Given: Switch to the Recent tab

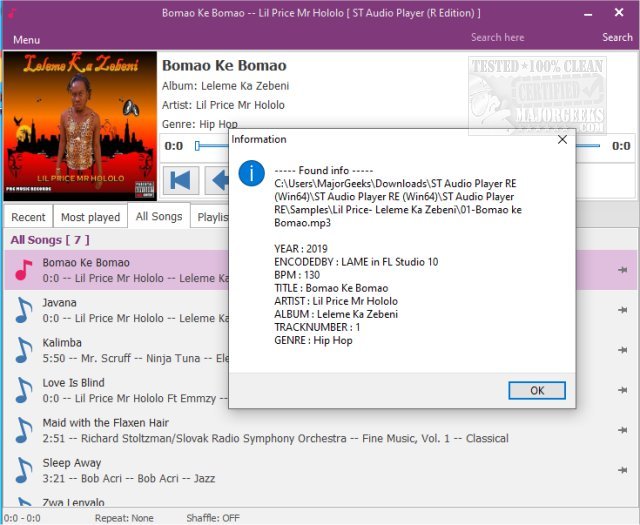Looking at the screenshot, I should tap(28, 217).
